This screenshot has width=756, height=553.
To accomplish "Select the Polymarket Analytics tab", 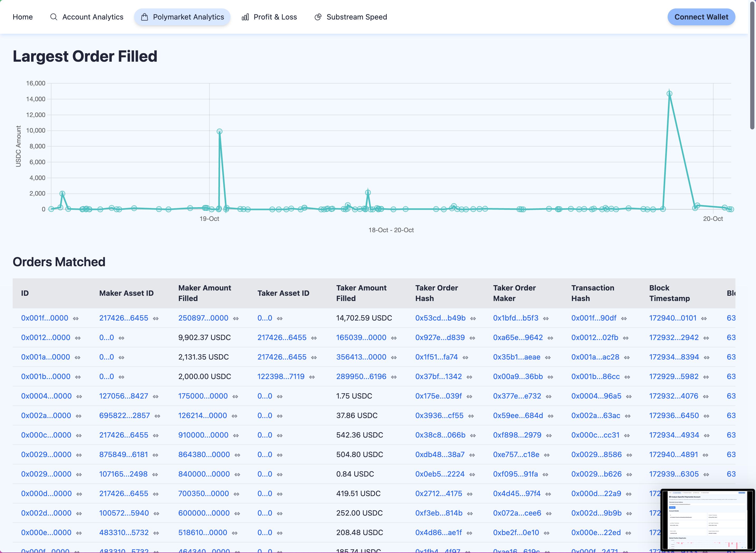I will [x=182, y=17].
